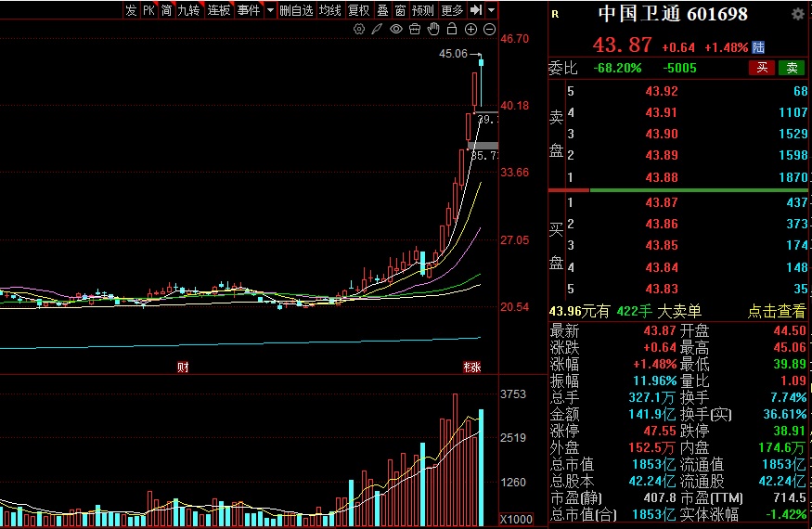Open the dropdown arrow at toolbar end
Screen dimensions: 812x529
click(491, 10)
